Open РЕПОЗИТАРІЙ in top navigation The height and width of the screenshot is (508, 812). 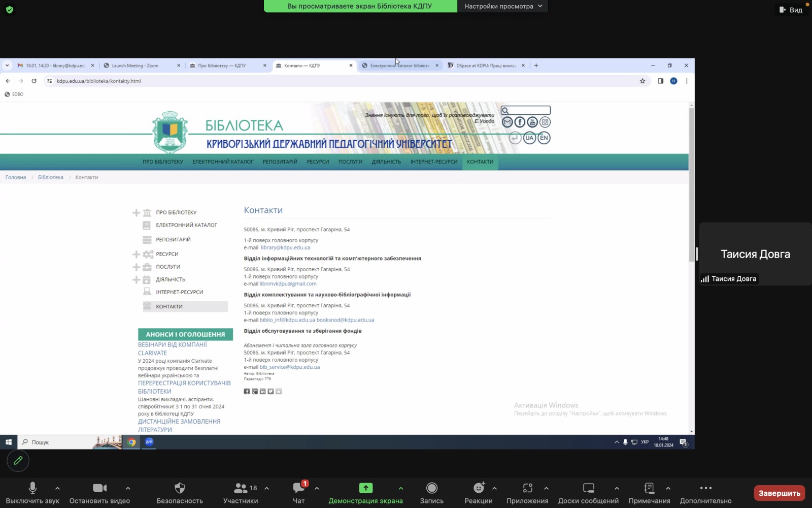pyautogui.click(x=280, y=162)
